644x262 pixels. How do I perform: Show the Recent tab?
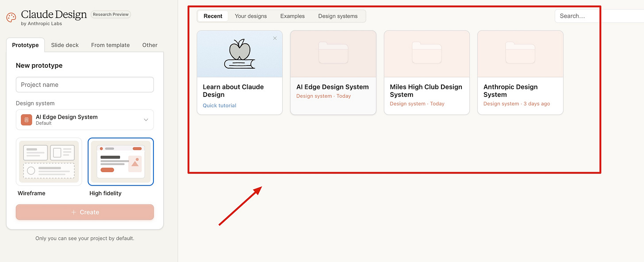(213, 16)
